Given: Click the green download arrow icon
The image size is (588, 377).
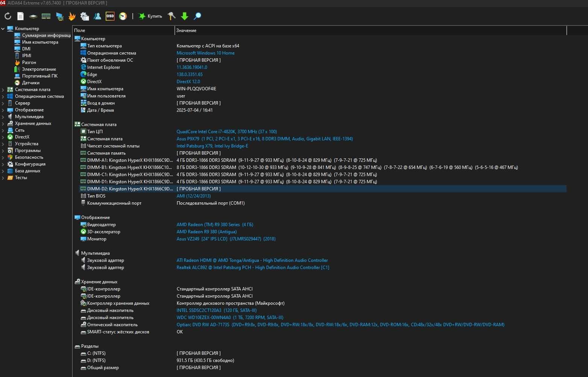Looking at the screenshot, I should [x=185, y=16].
